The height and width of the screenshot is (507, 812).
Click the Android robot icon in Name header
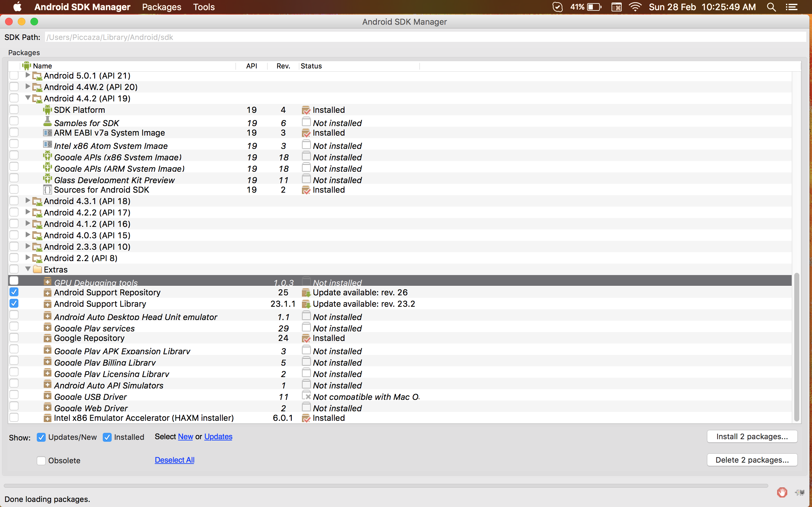pyautogui.click(x=27, y=66)
